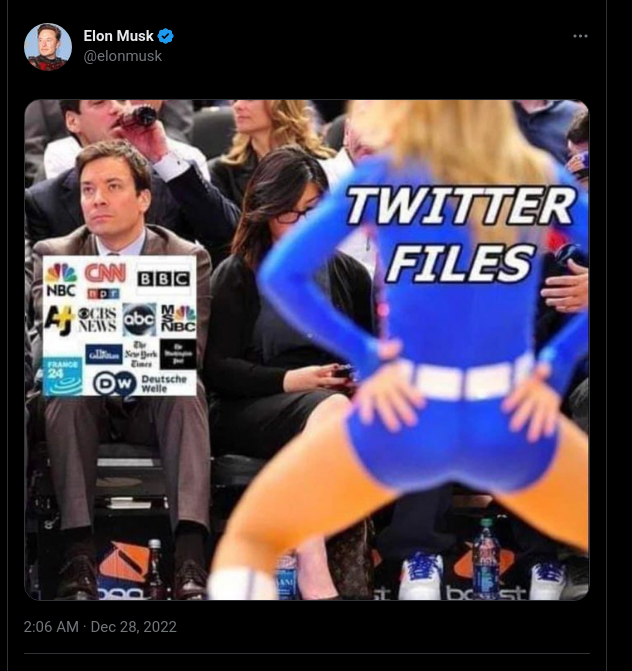Click the Al Jazeera AJ+ logo

[x=59, y=320]
